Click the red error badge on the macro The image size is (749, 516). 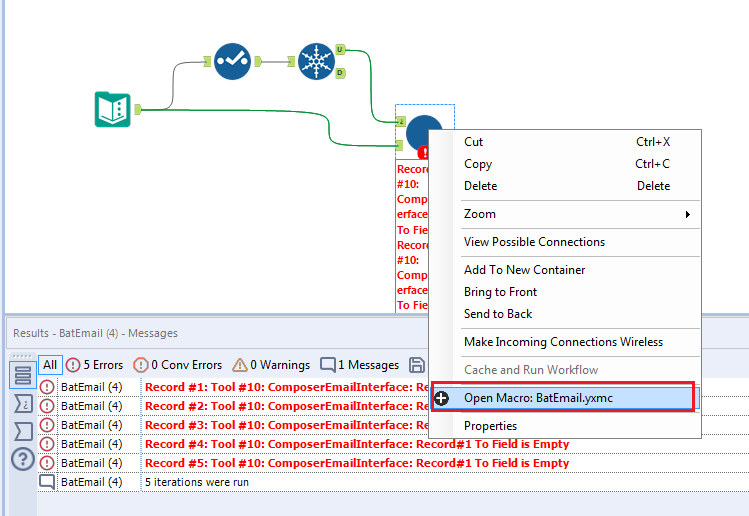pyautogui.click(x=423, y=152)
